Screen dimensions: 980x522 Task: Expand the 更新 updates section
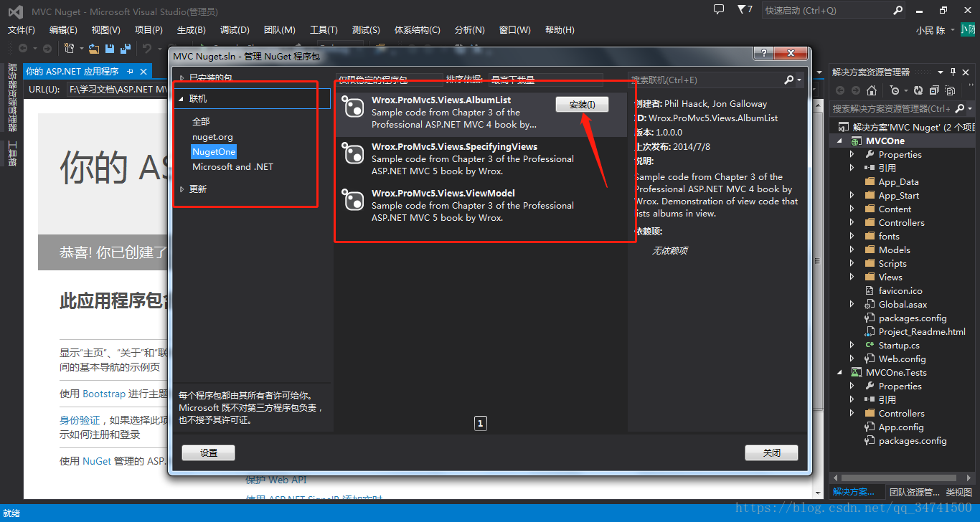tap(182, 189)
